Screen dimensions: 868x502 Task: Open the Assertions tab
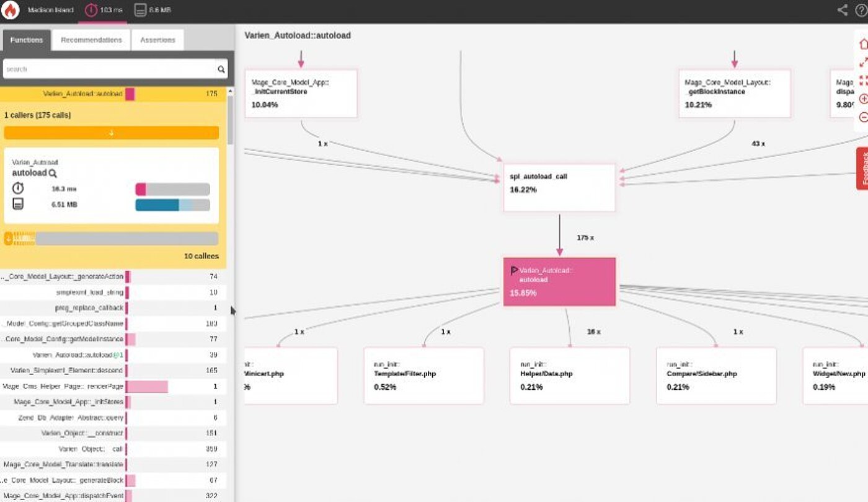(157, 40)
